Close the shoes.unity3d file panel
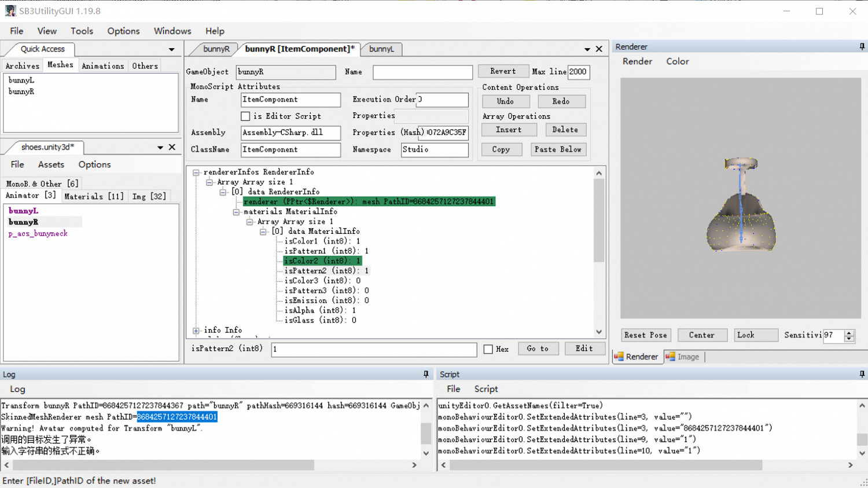 (x=172, y=148)
